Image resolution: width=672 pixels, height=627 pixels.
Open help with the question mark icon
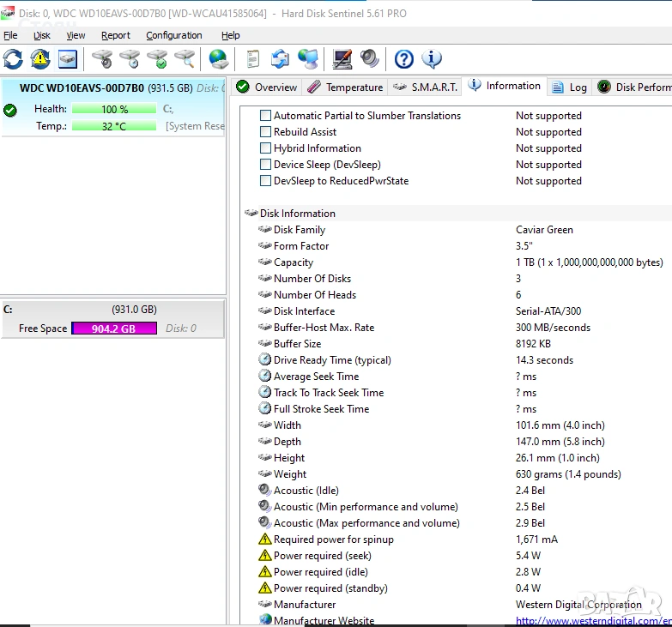404,59
